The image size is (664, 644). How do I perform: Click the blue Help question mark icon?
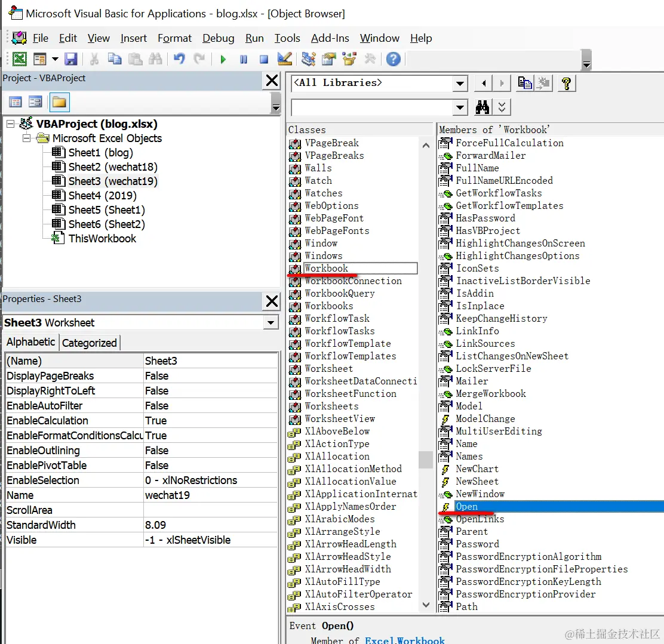tap(394, 59)
